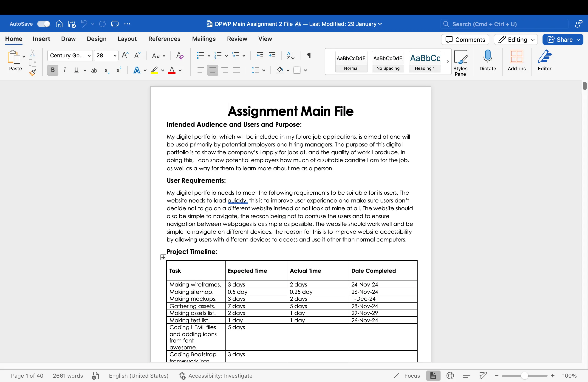Expand the style gallery with the chevron
Viewport: 588px width, 382px height.
pyautogui.click(x=447, y=62)
